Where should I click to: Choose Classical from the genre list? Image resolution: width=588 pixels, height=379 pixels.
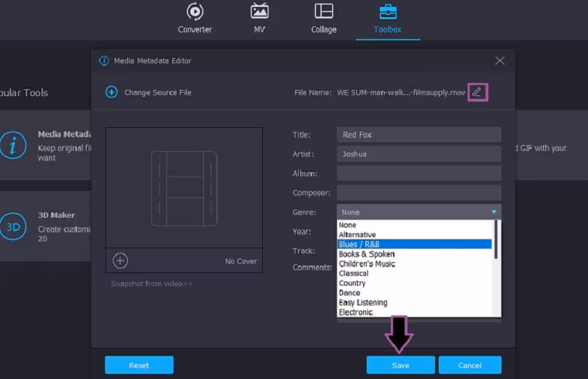coord(353,273)
